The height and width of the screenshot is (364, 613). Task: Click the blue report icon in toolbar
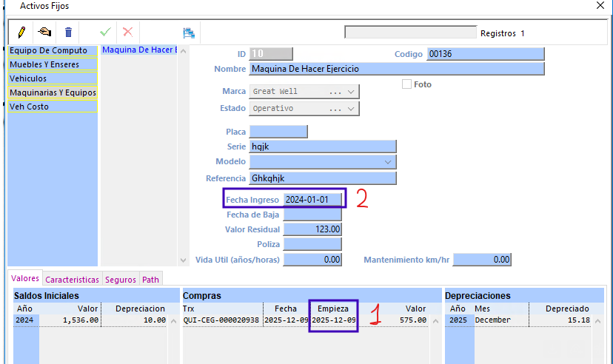[x=188, y=33]
